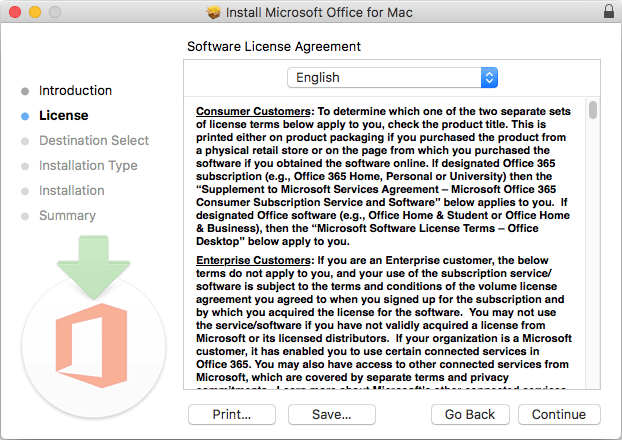Viewport: 622px width, 440px height.
Task: Select the License step in the sidebar
Action: (x=63, y=115)
